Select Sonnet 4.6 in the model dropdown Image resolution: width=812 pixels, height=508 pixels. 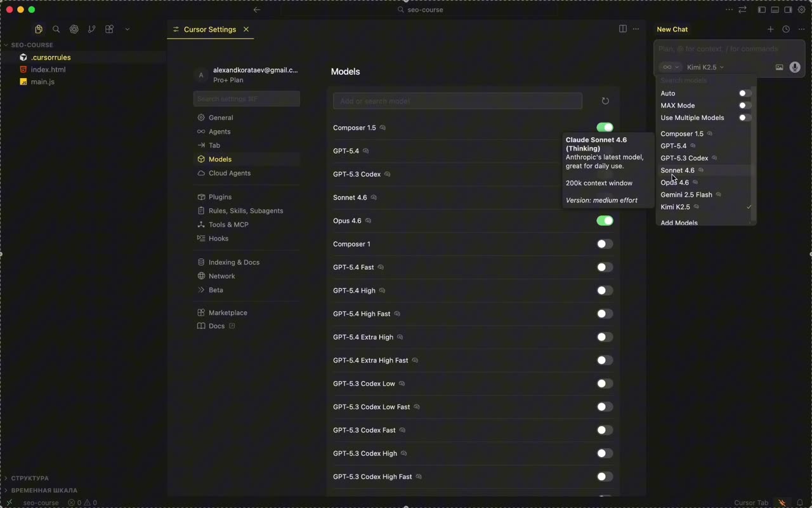coord(704,170)
